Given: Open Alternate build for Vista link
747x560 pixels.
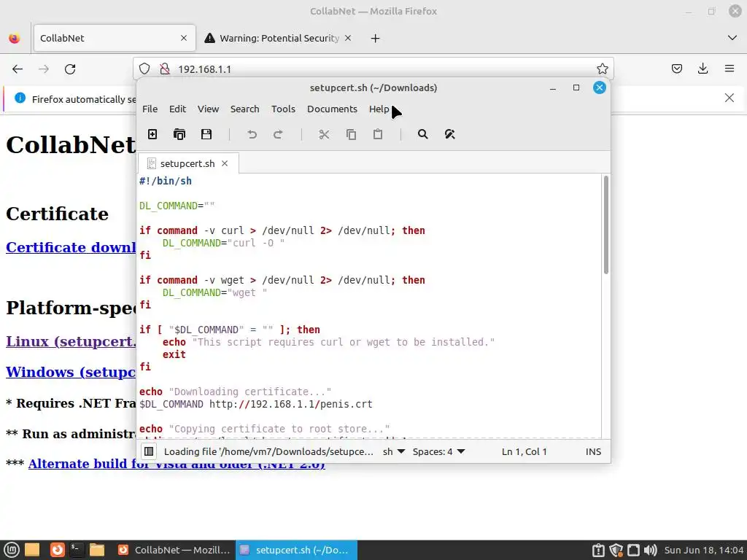Looking at the screenshot, I should (x=177, y=464).
